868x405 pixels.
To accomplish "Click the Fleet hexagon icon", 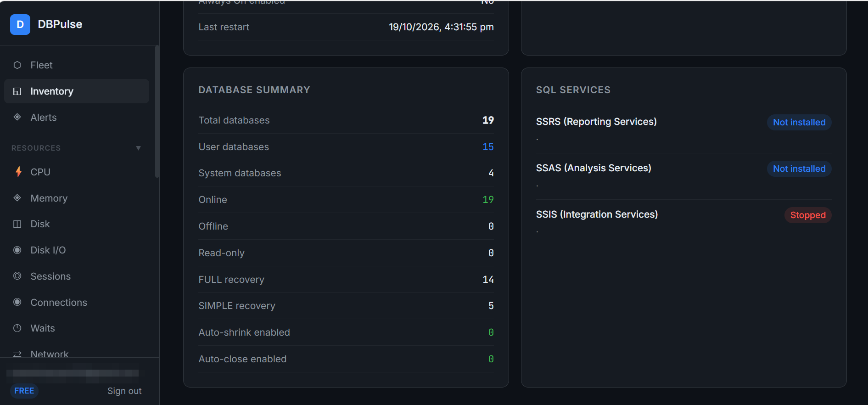I will point(17,65).
